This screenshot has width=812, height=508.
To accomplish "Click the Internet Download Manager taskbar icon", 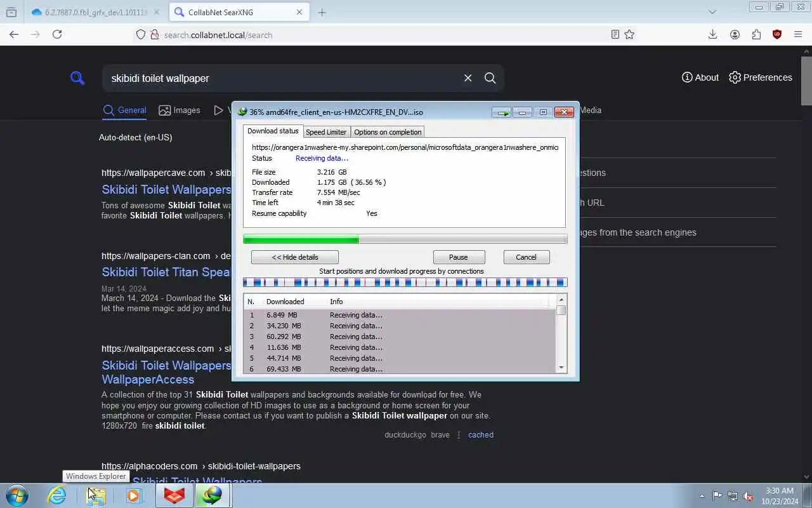I will click(x=212, y=495).
